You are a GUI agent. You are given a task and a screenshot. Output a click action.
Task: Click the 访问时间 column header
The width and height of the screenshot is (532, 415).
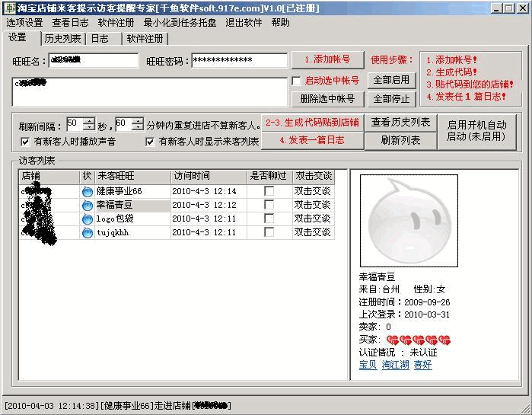(209, 177)
